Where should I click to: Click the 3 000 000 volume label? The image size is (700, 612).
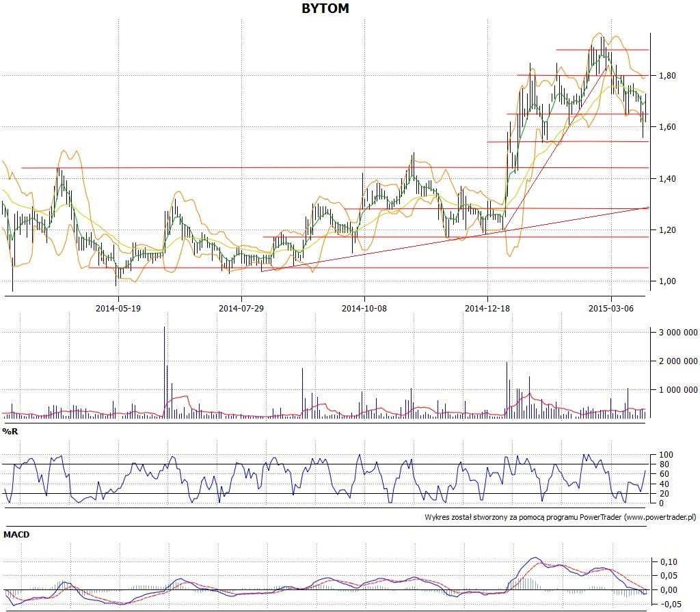pyautogui.click(x=678, y=333)
